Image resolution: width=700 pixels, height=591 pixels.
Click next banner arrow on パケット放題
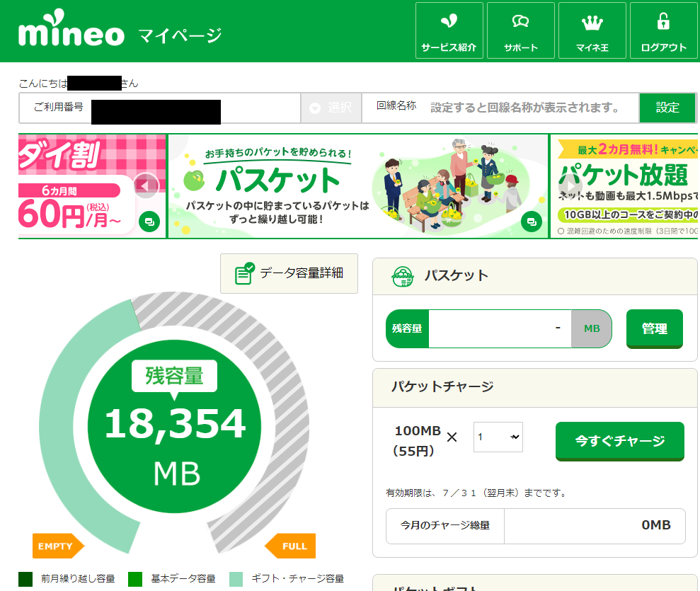coord(569,185)
